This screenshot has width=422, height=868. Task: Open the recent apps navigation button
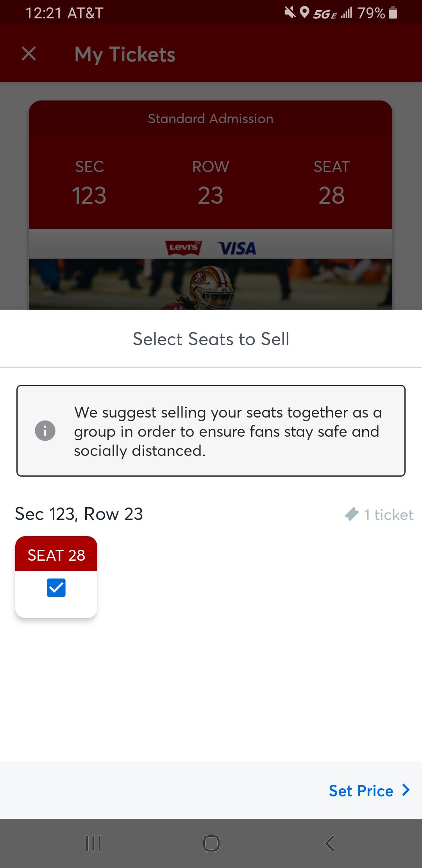tap(93, 843)
